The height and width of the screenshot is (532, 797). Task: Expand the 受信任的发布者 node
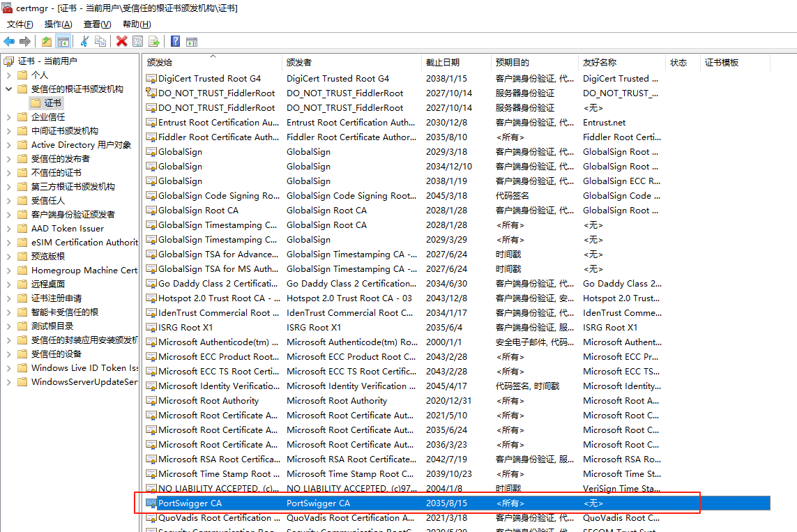pos(8,158)
